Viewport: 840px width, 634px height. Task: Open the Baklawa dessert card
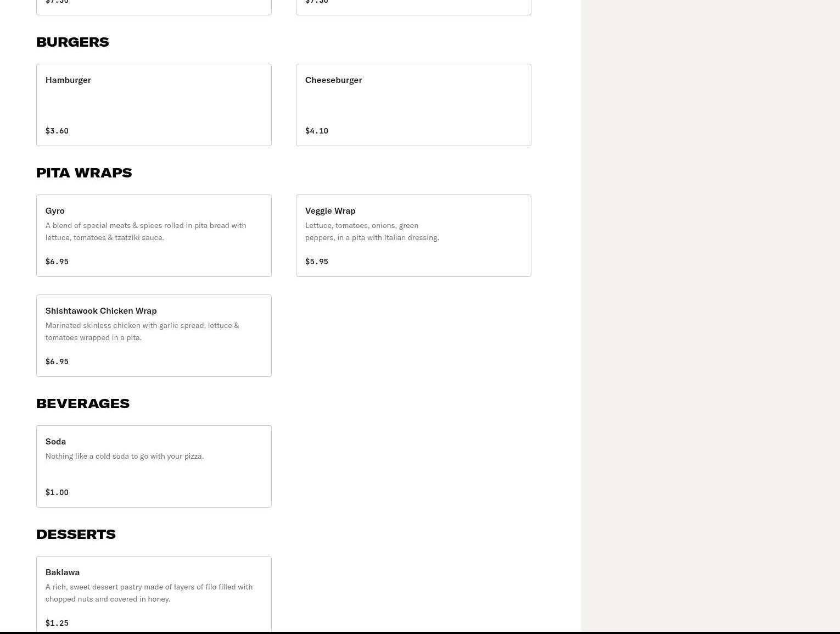(154, 595)
